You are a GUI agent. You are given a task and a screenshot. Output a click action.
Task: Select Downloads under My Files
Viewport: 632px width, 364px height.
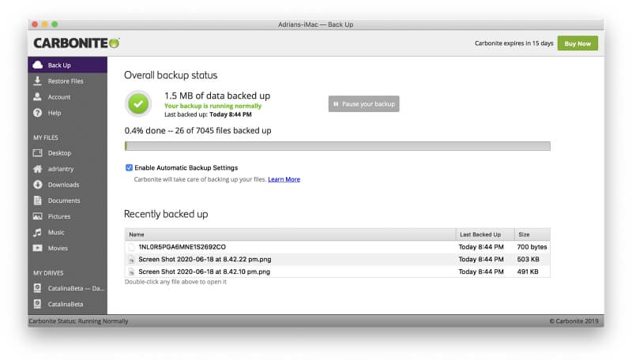coord(68,185)
